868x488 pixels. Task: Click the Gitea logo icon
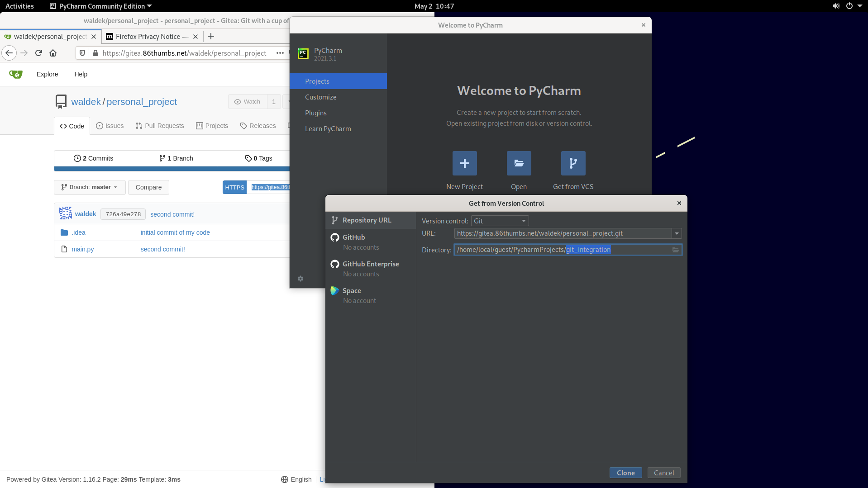(16, 74)
